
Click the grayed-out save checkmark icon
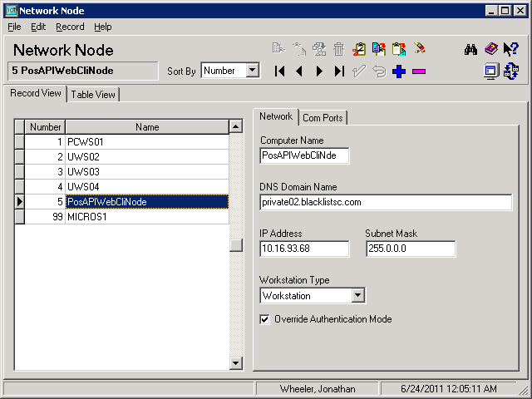coord(358,71)
